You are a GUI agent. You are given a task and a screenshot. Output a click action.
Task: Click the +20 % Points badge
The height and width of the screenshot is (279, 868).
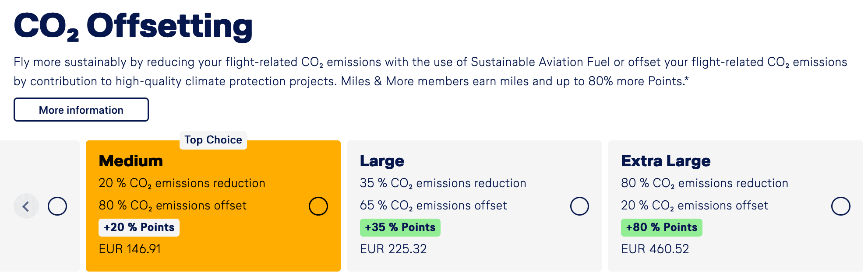tap(139, 227)
